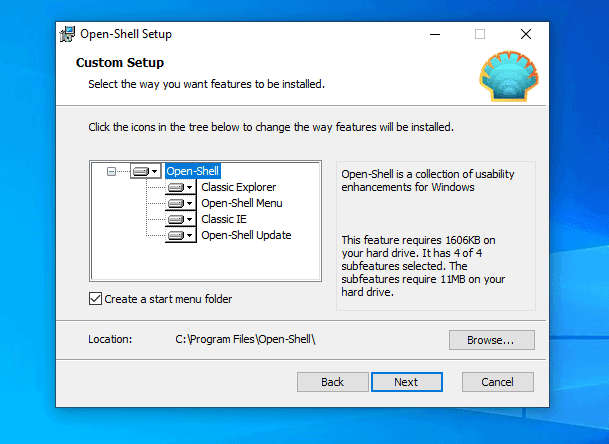Open the Open-Shell root feature drive dropdown
Image resolution: width=609 pixels, height=444 pixels.
tap(146, 171)
